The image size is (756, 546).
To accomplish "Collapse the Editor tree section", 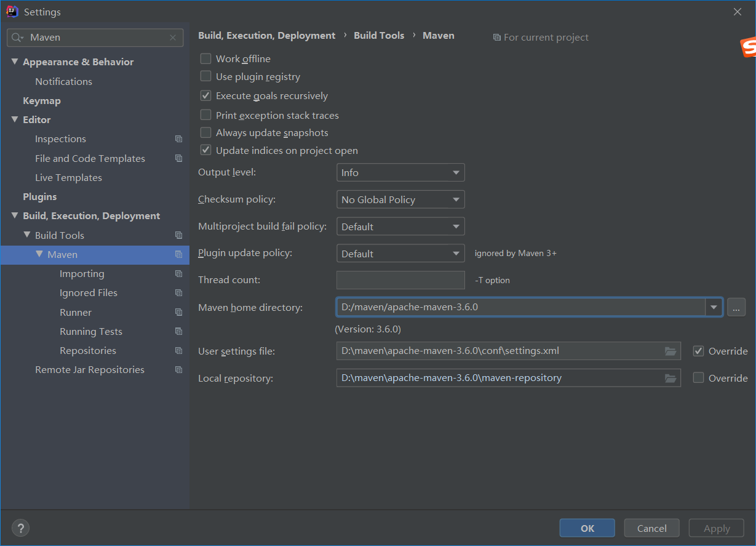I will (x=15, y=119).
